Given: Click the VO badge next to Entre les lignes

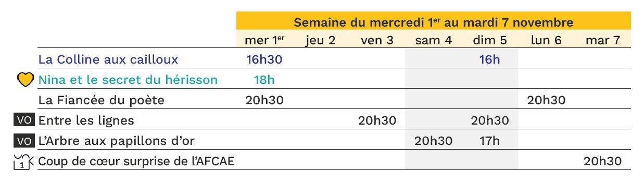Looking at the screenshot, I should (x=24, y=120).
